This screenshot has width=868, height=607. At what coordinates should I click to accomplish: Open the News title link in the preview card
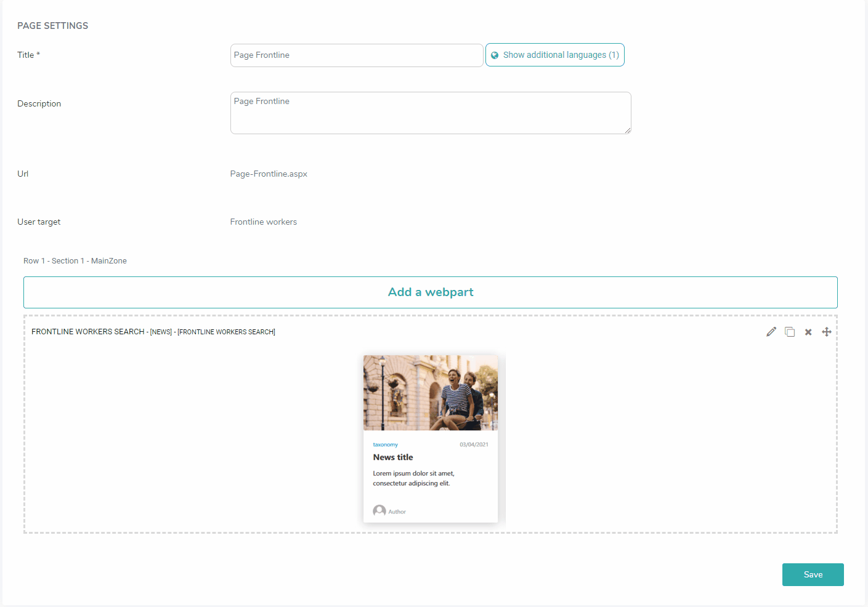click(x=392, y=457)
